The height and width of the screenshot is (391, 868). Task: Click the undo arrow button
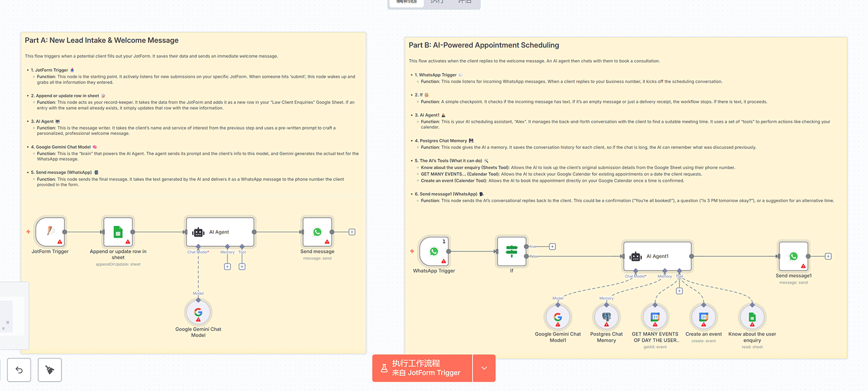[19, 370]
